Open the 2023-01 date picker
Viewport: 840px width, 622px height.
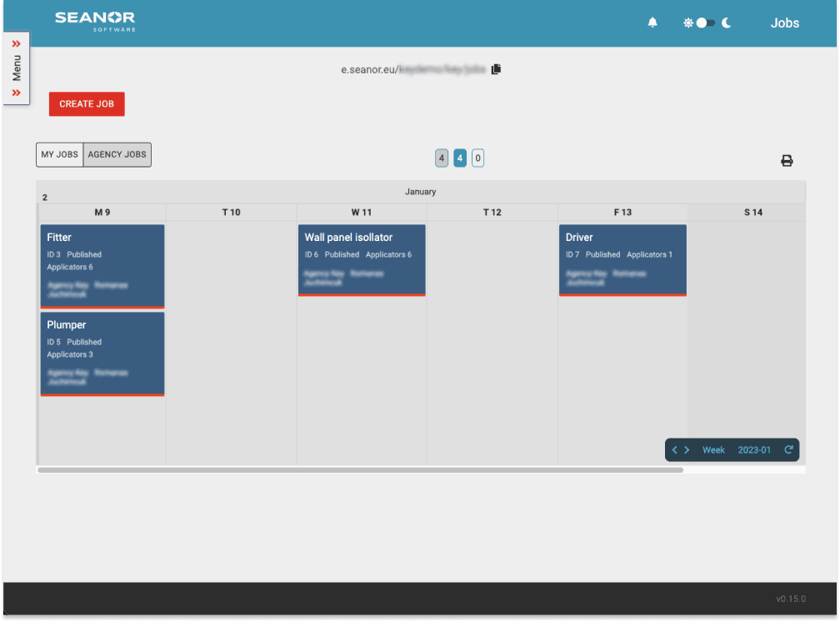(754, 450)
